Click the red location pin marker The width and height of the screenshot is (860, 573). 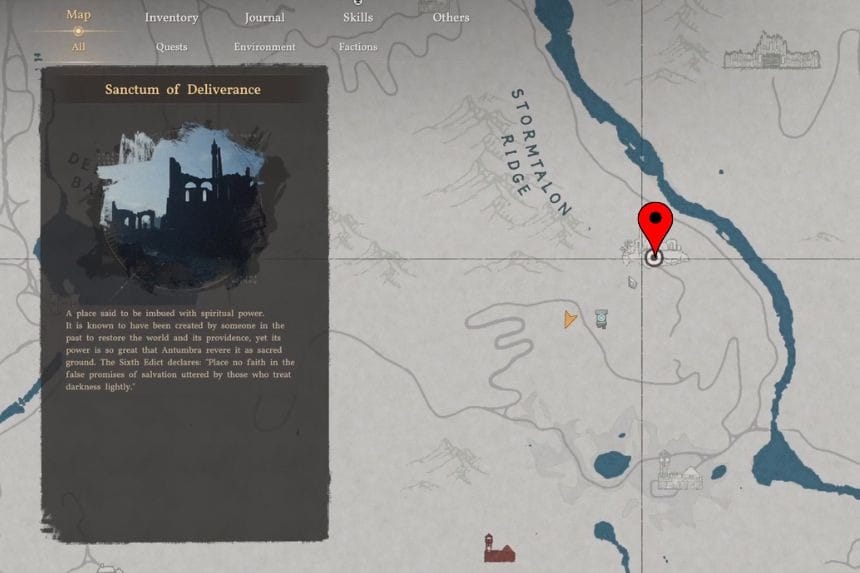(x=655, y=226)
